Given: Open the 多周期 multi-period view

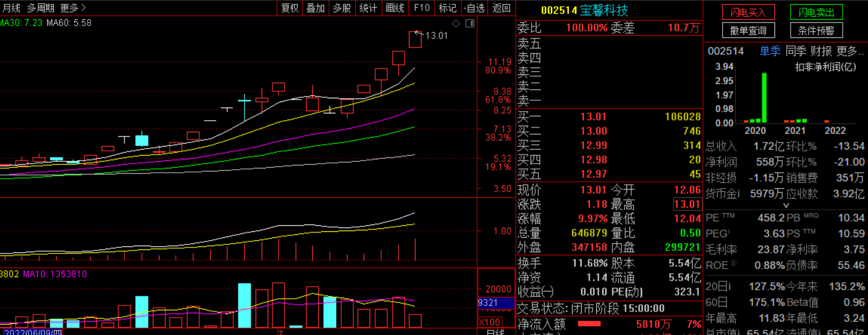Looking at the screenshot, I should tap(40, 8).
